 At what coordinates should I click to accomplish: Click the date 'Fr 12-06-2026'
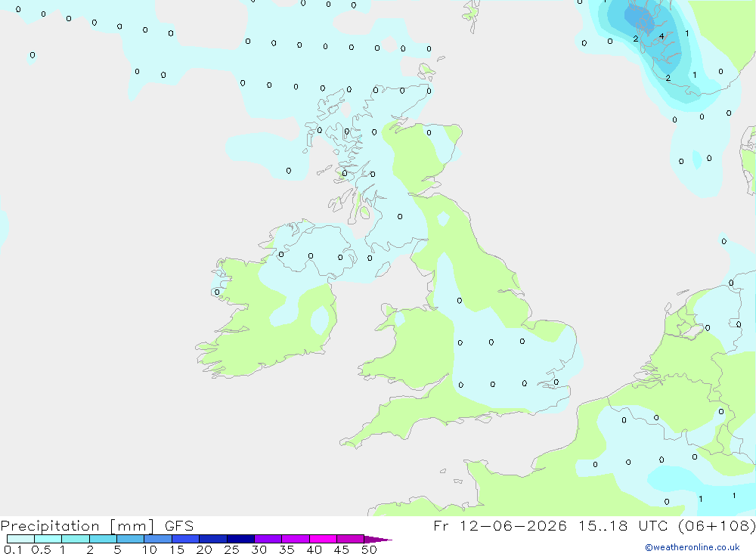tap(500, 525)
